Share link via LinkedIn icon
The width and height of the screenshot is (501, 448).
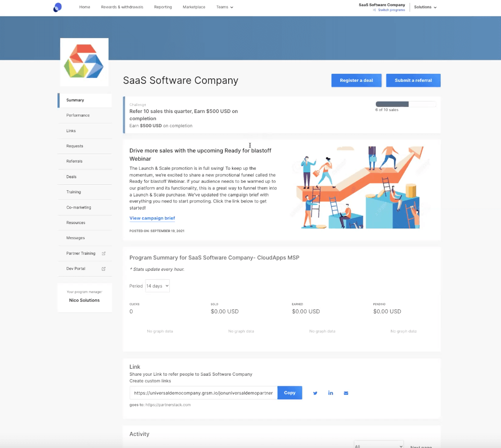pos(330,393)
